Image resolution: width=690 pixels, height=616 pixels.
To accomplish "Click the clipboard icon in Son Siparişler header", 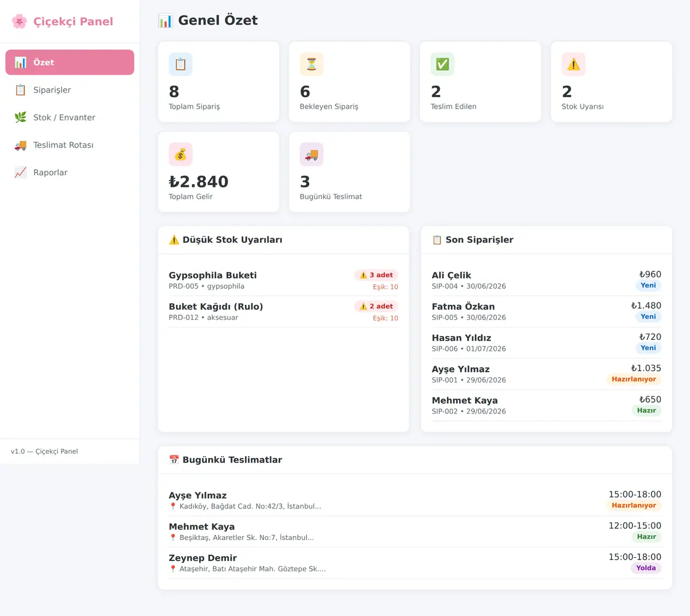I will [437, 240].
